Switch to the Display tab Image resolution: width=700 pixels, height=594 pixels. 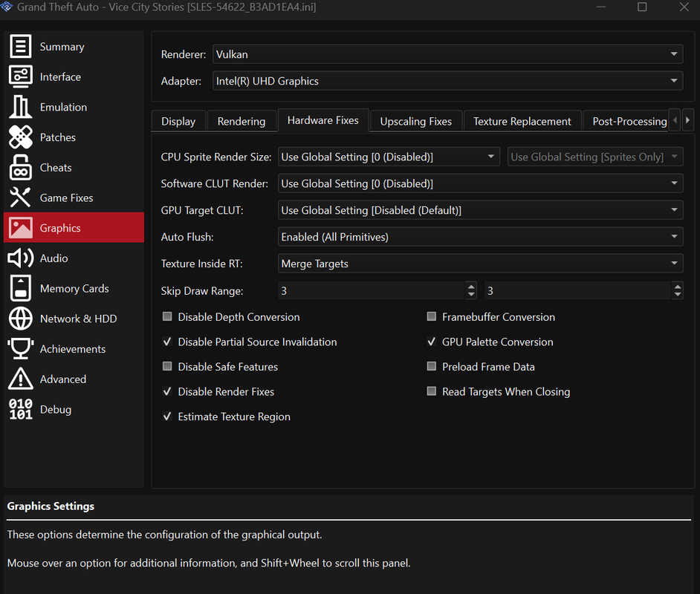(178, 121)
